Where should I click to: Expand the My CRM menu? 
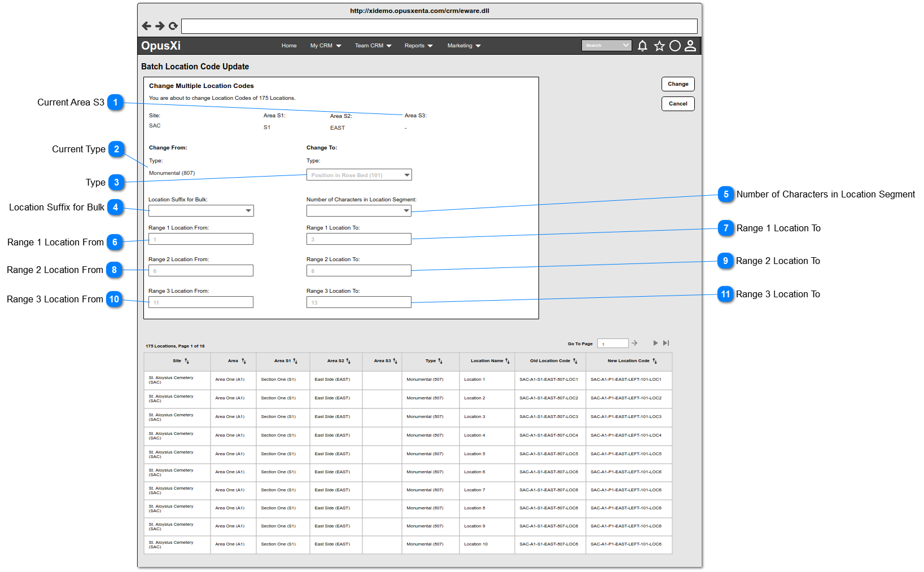click(x=326, y=46)
